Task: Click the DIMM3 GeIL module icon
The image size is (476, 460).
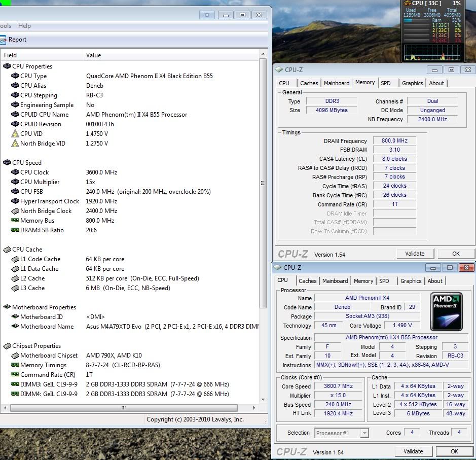Action: [x=15, y=384]
